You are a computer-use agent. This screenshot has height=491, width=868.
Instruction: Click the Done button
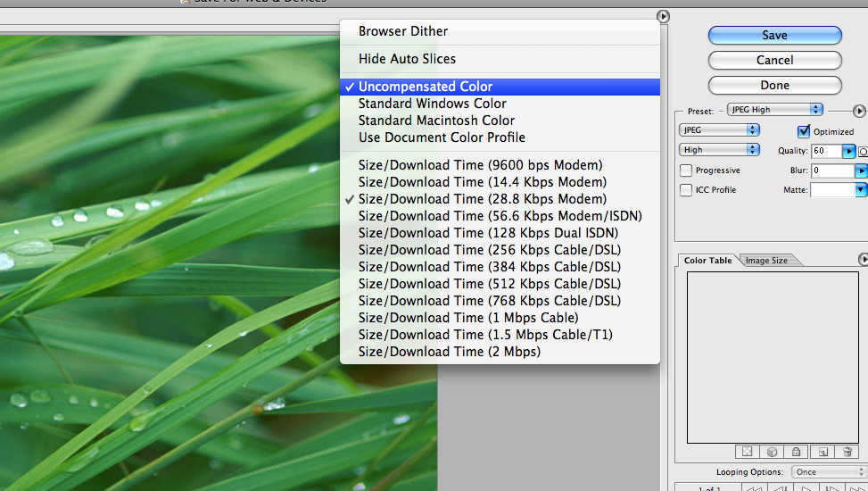pos(774,86)
